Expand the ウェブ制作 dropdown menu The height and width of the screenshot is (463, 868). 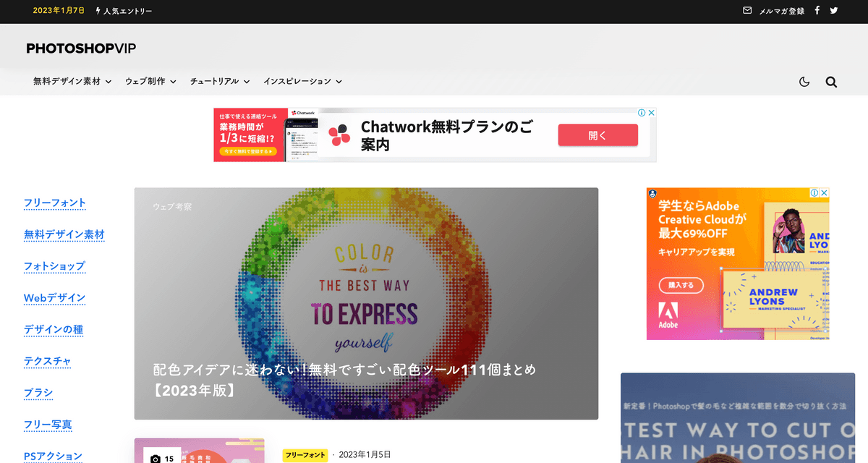(150, 82)
